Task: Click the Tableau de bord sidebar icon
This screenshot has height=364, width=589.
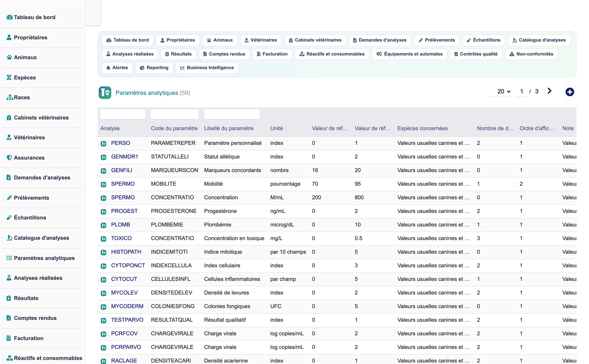Action: click(x=9, y=17)
